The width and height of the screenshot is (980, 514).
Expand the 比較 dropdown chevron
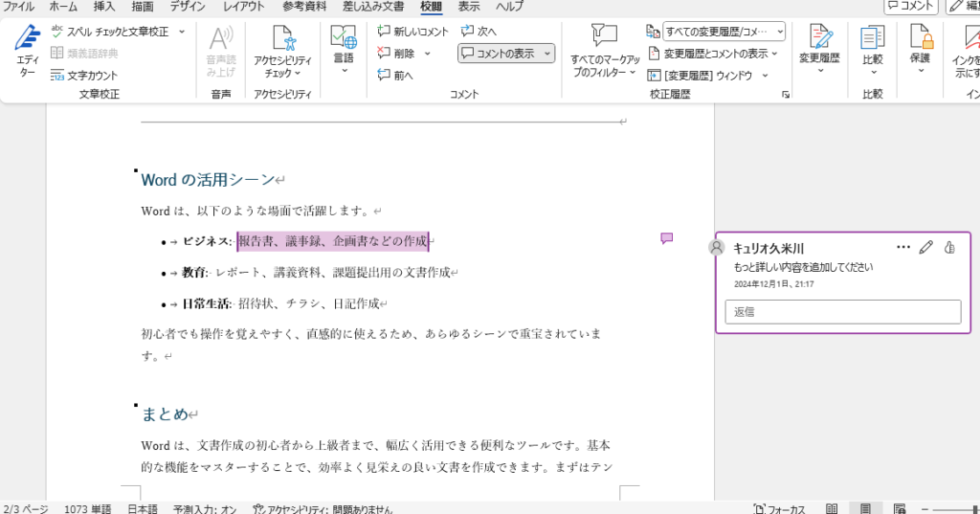point(873,71)
